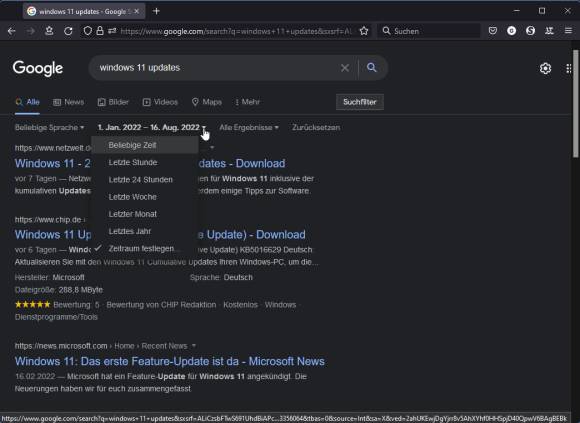580x423 pixels.
Task: Open the chip.de Windows 11 Update result
Action: 160,235
